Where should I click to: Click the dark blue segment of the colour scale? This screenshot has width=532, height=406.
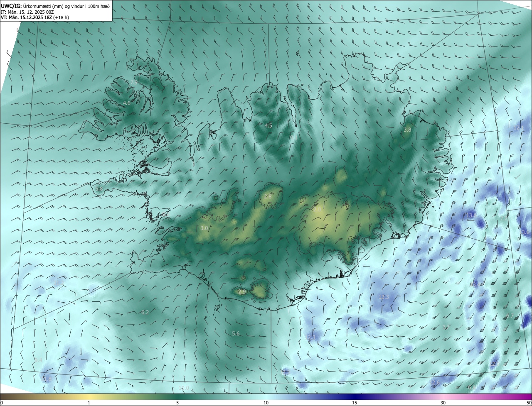(x=355, y=396)
